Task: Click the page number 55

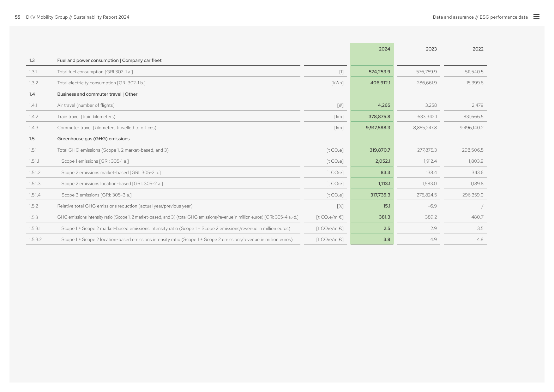Action: point(18,17)
